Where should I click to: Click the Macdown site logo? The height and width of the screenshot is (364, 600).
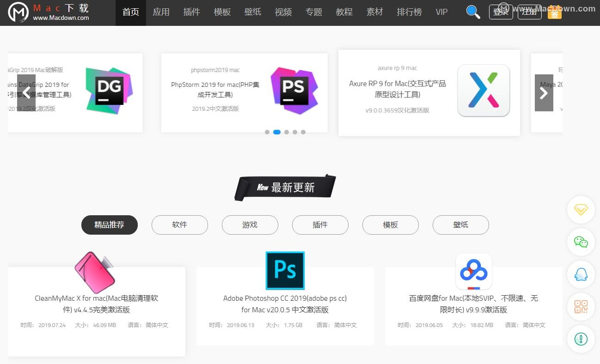(x=49, y=13)
